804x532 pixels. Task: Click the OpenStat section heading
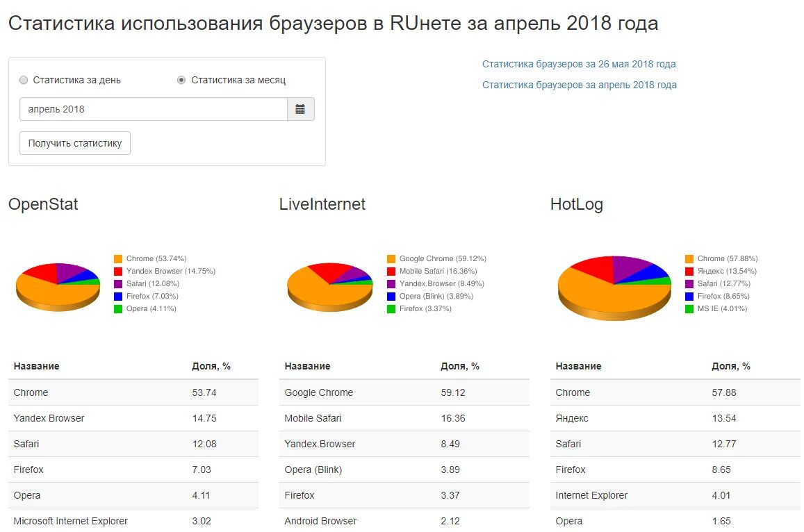[43, 204]
